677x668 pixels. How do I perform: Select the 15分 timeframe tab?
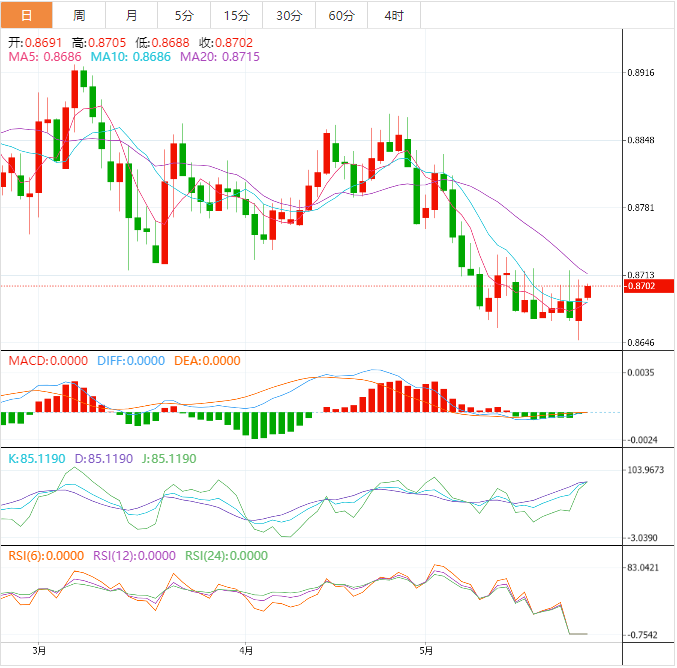pos(236,15)
